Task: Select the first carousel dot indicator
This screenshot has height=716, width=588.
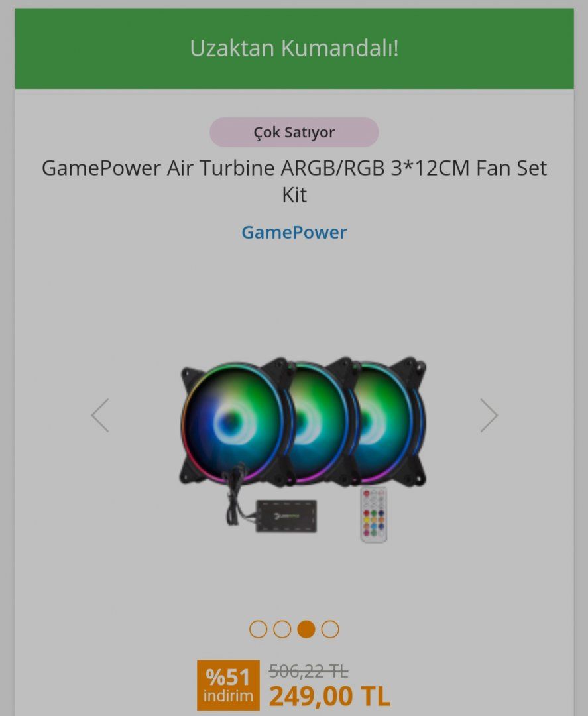Action: pyautogui.click(x=258, y=629)
